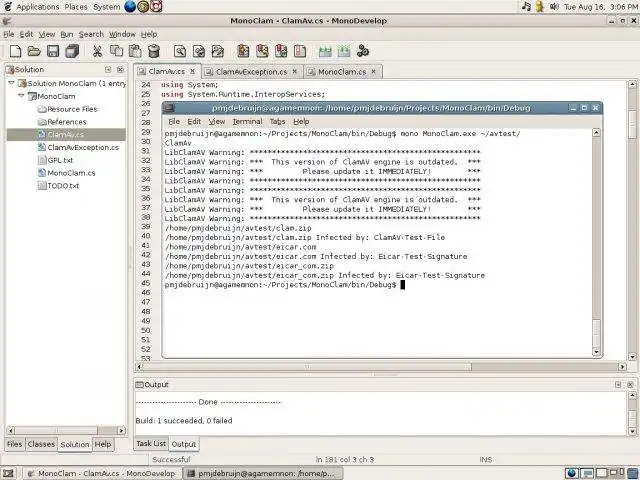
Task: Switch to the Help pad tab
Action: [x=103, y=444]
